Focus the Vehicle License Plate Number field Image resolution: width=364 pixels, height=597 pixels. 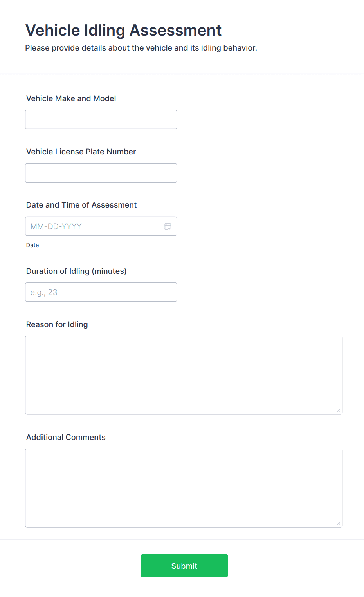click(x=101, y=173)
